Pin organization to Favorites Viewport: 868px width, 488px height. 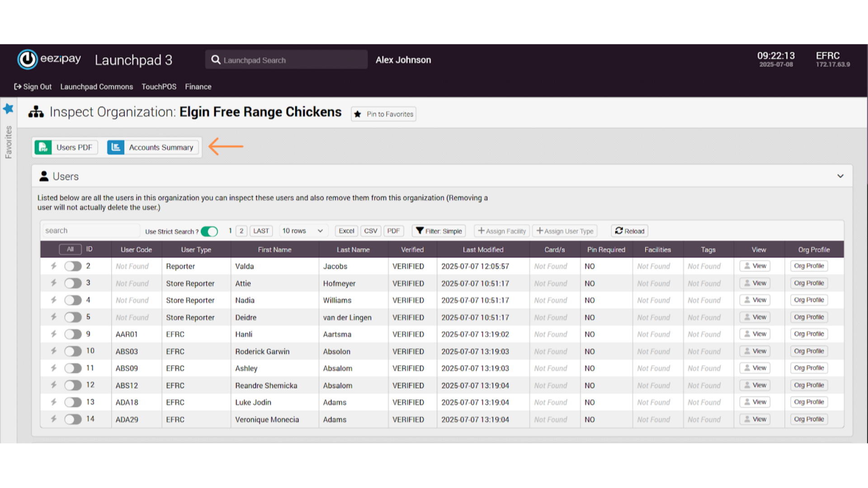(383, 114)
